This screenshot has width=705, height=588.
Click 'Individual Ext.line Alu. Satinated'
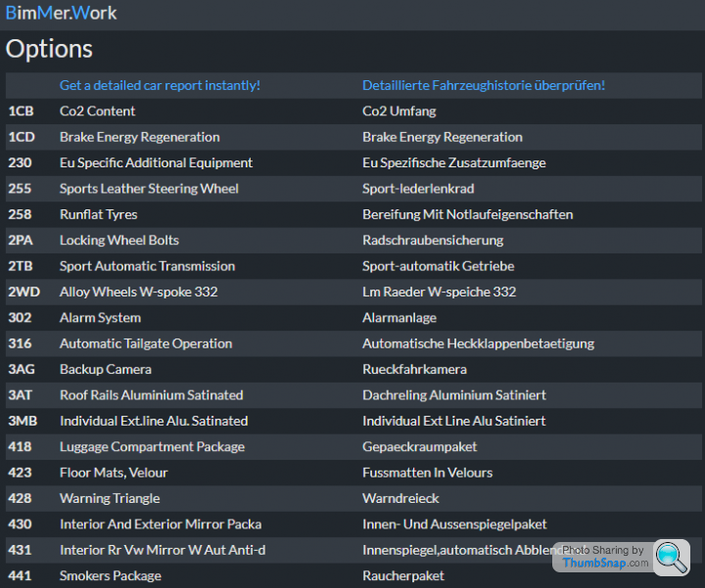(154, 421)
